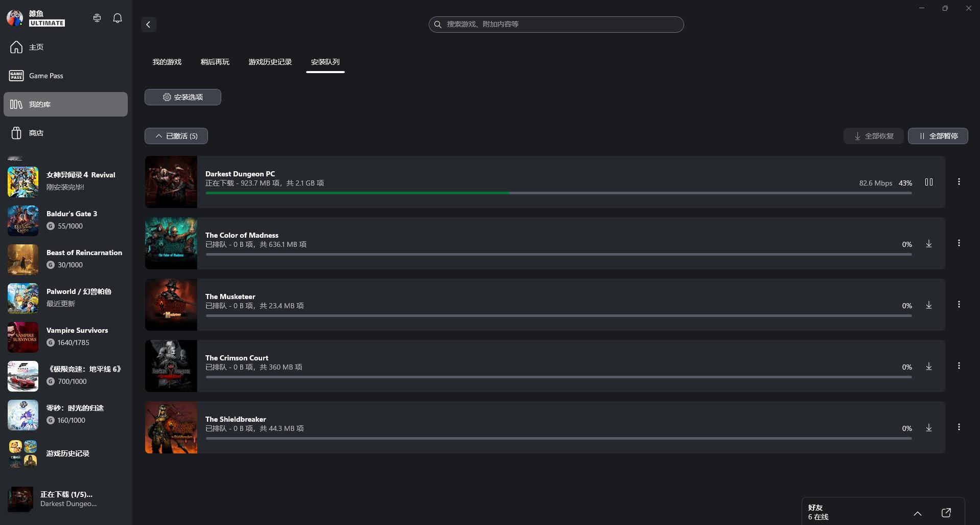980x525 pixels.
Task: Click The Shieldbreaker progress bar
Action: pyautogui.click(x=559, y=438)
